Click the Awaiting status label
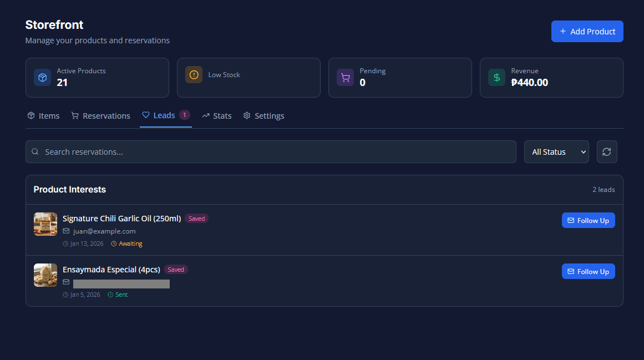This screenshot has width=644, height=360. pos(130,244)
